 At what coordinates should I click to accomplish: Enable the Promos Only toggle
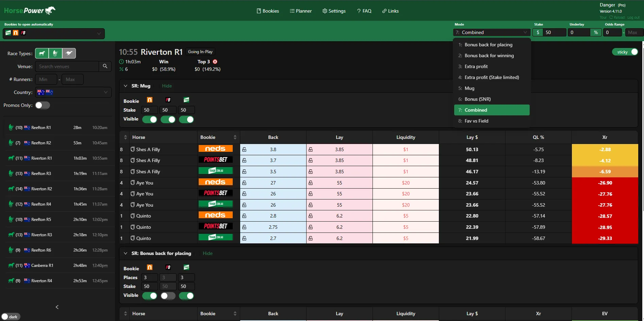[x=43, y=105]
